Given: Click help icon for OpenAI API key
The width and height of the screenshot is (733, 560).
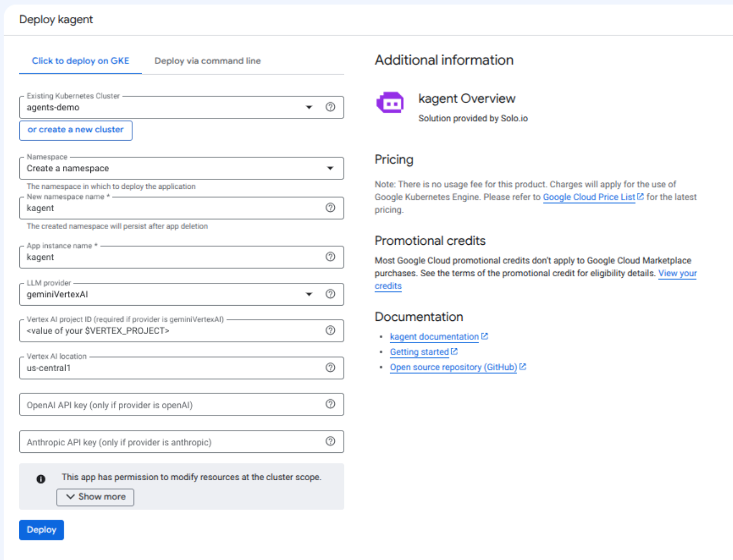Looking at the screenshot, I should [x=330, y=404].
